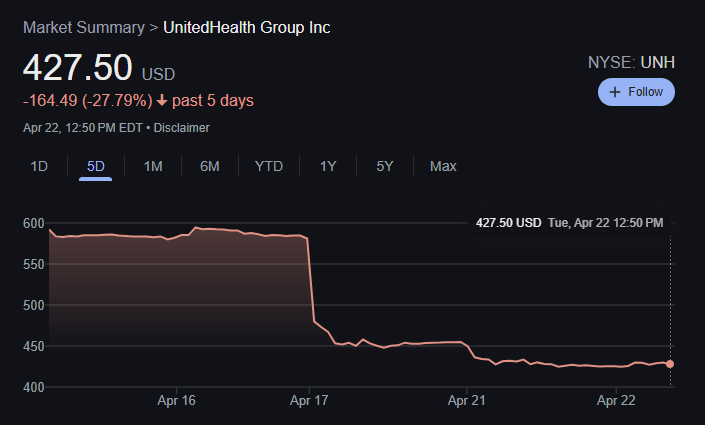Switch to the 6M chart range
Screen dimensions: 705x425
[x=210, y=166]
